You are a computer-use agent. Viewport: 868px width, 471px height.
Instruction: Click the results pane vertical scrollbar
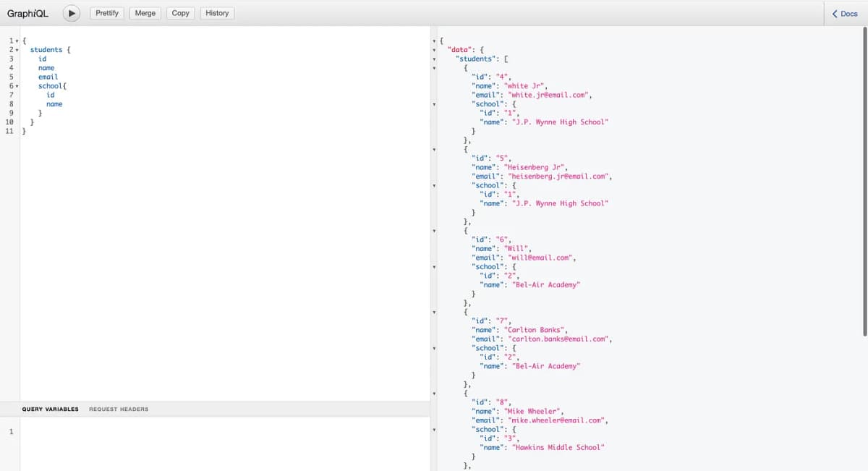click(x=864, y=181)
